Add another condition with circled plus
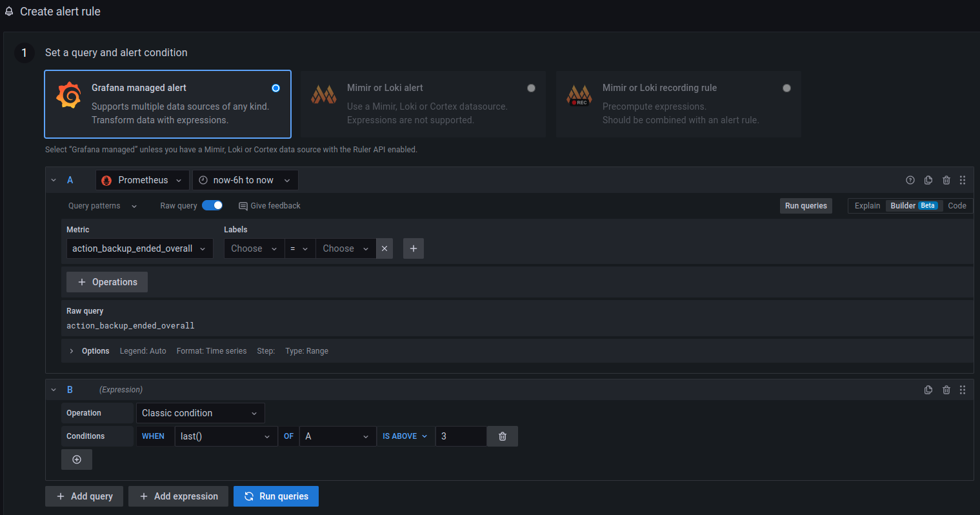The height and width of the screenshot is (515, 980). tap(77, 459)
